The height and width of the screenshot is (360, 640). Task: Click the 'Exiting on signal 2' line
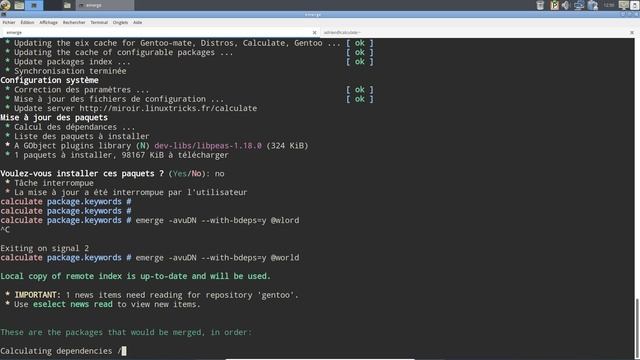(44, 248)
